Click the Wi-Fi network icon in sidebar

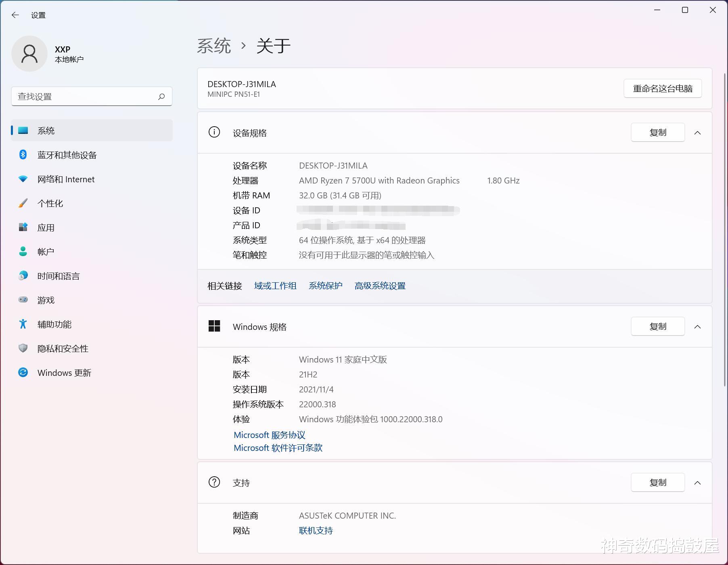tap(23, 179)
